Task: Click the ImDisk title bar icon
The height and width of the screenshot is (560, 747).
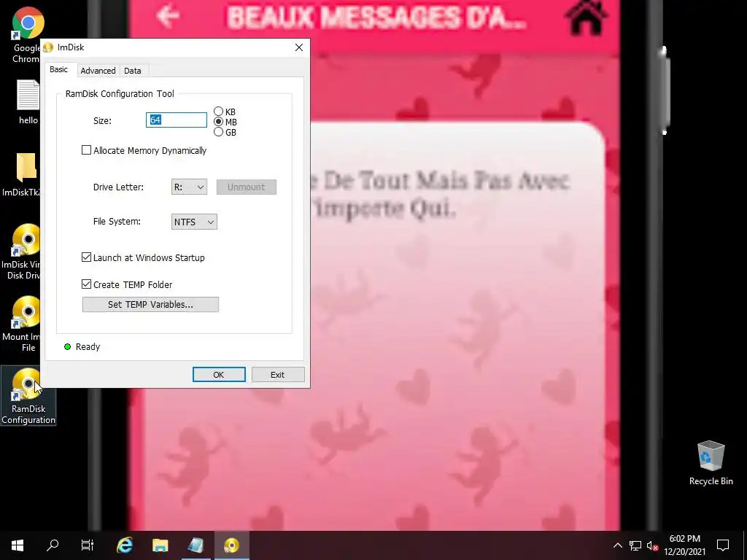Action: coord(48,47)
